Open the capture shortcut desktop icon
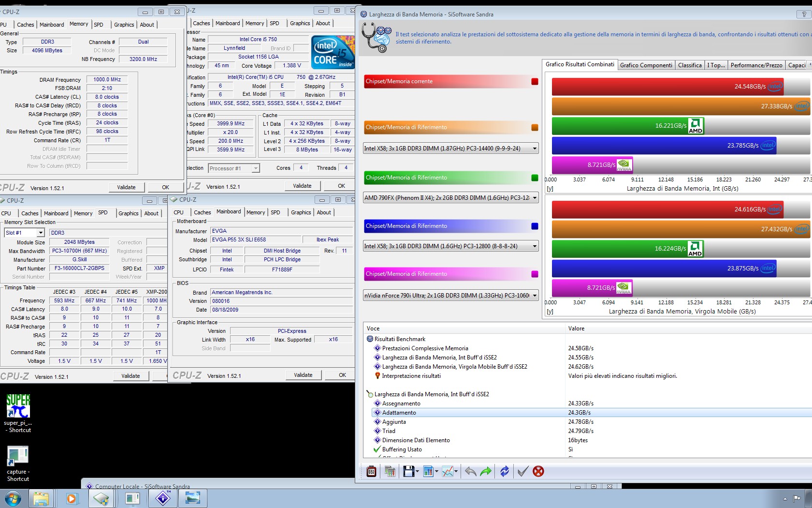 click(18, 463)
